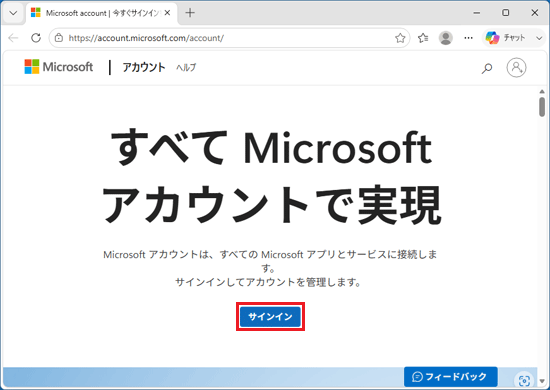The width and height of the screenshot is (550, 390).
Task: Click the page scrollbar down arrow
Action: coord(542,381)
